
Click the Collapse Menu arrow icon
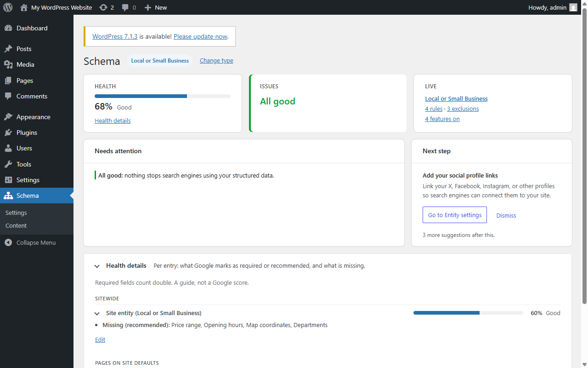coord(8,242)
